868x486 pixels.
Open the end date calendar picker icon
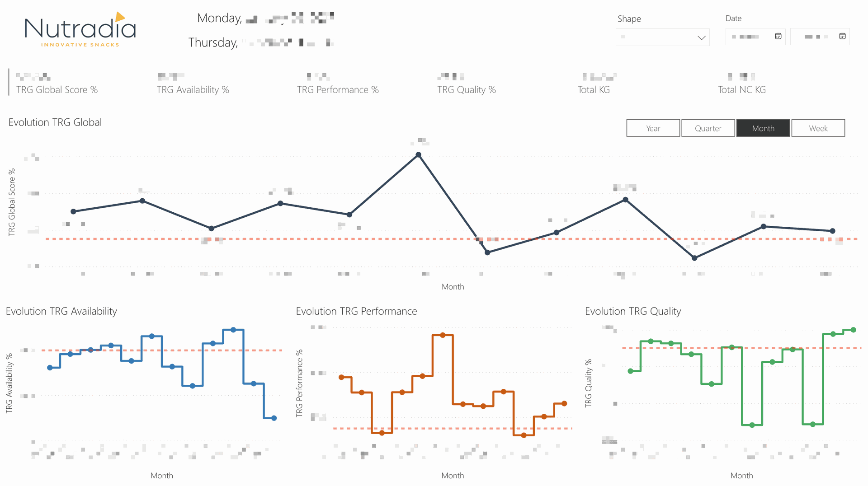[x=842, y=36]
